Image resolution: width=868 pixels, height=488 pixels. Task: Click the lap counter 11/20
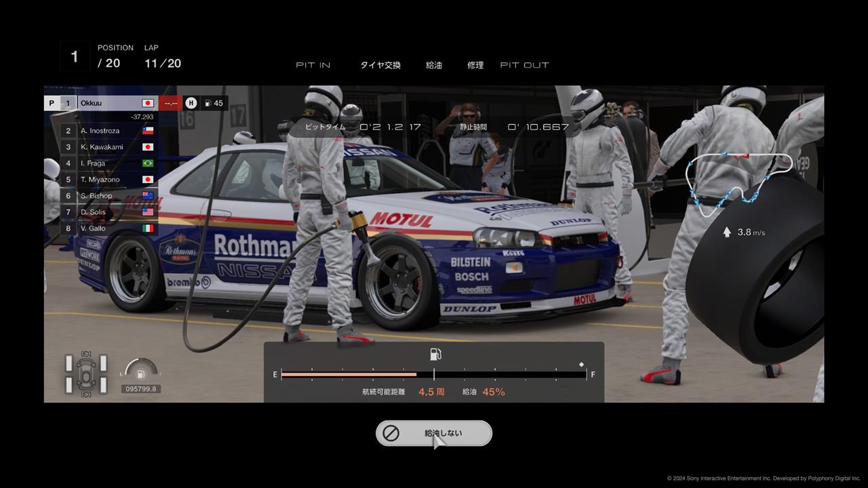point(163,63)
